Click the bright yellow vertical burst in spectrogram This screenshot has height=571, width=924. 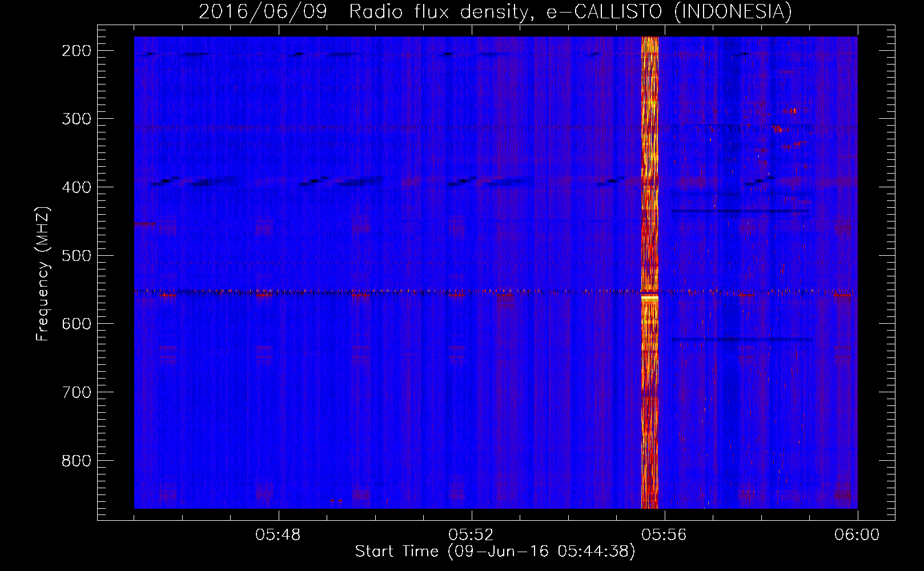[650, 272]
